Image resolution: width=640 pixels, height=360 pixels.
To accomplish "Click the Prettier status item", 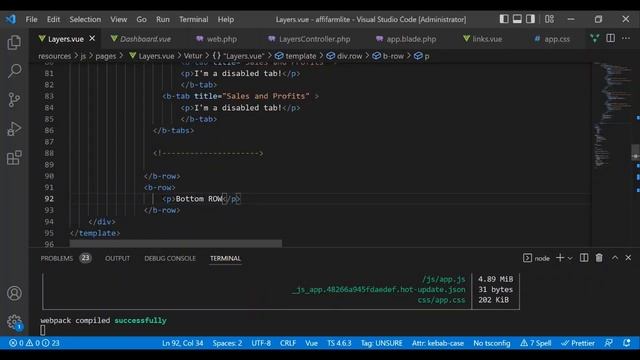I will pyautogui.click(x=578, y=343).
